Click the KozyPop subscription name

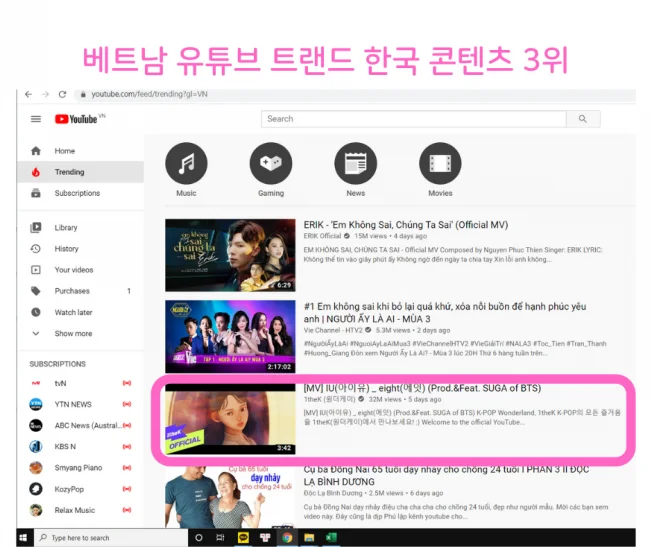(69, 489)
